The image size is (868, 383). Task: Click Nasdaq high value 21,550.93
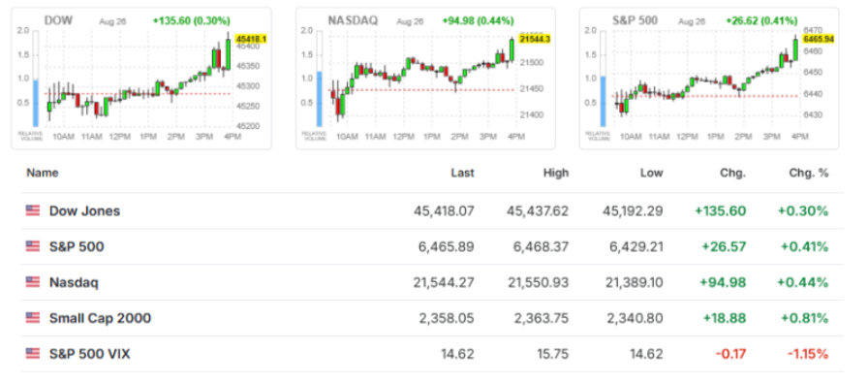point(538,283)
